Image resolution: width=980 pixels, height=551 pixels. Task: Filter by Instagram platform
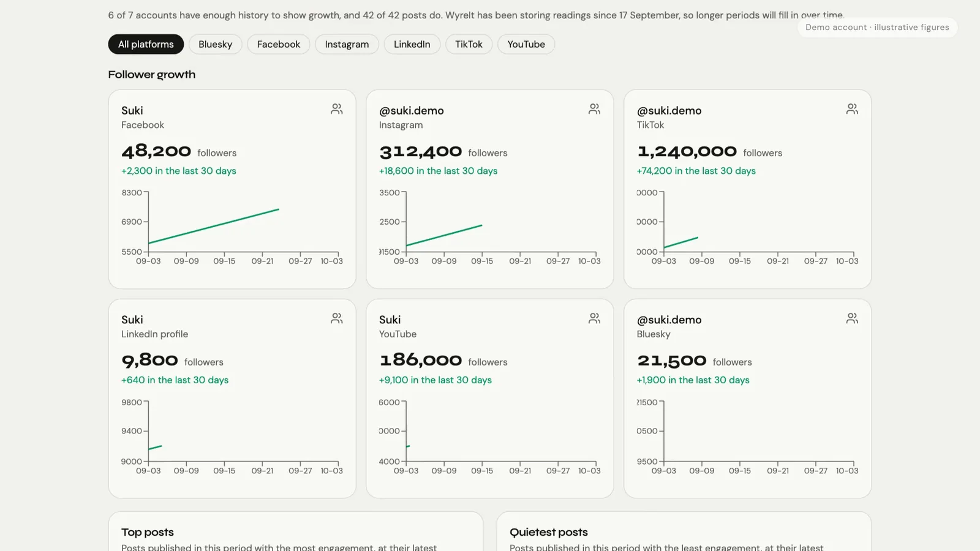pos(347,44)
